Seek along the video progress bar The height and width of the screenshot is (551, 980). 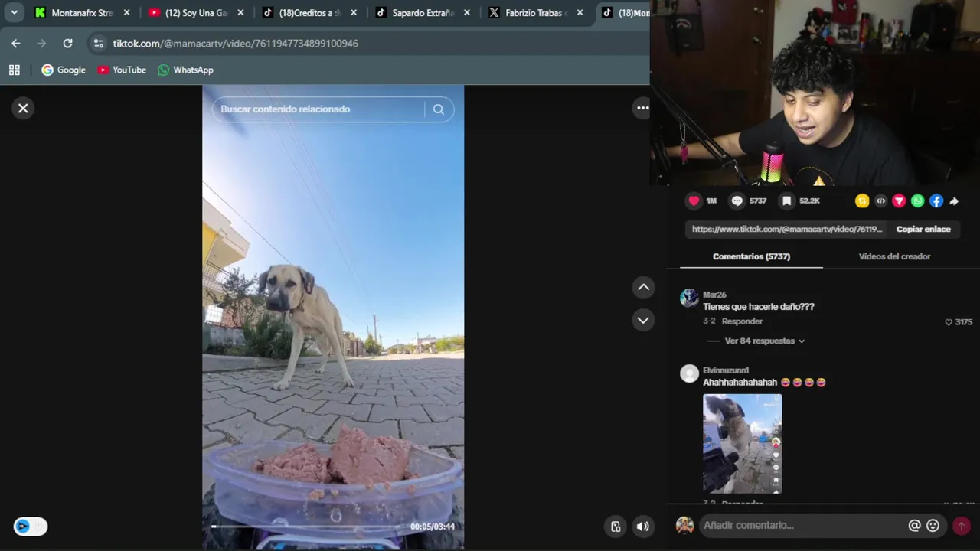pyautogui.click(x=308, y=527)
